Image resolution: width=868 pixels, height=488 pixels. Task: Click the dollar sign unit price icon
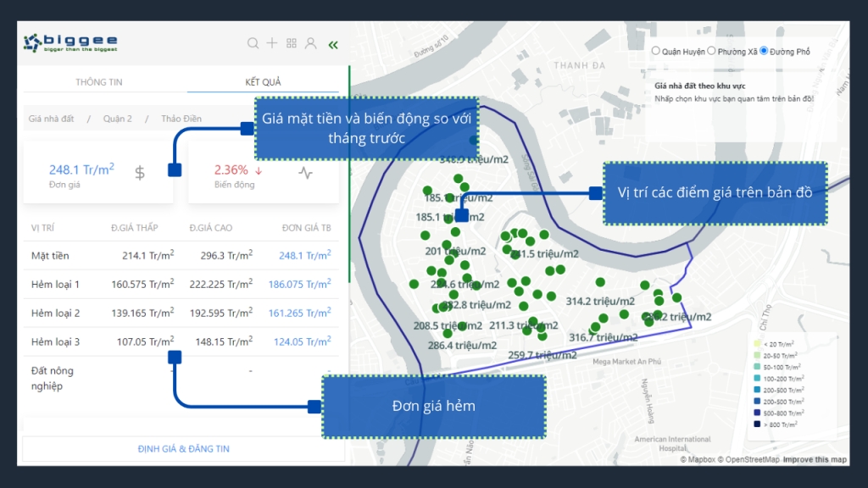[x=140, y=173]
